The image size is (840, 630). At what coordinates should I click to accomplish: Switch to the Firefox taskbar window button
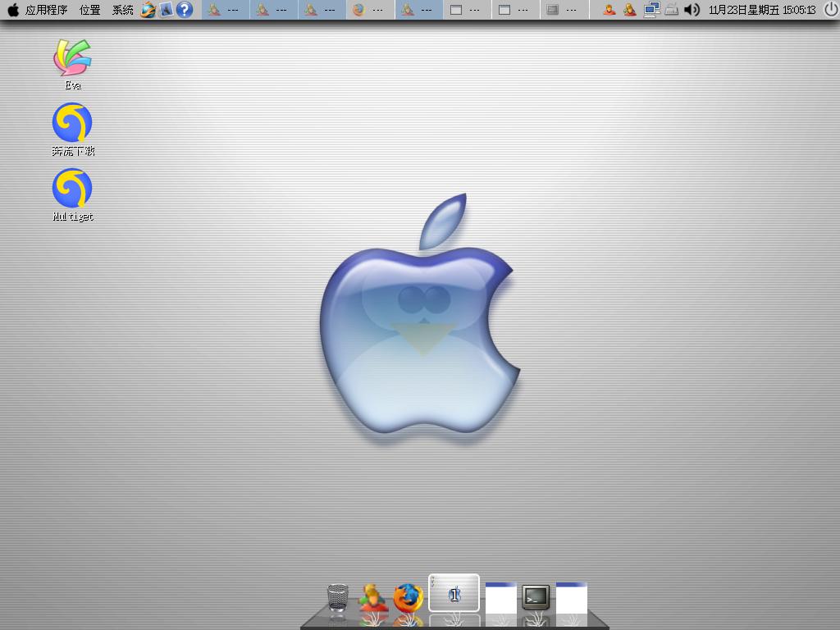pyautogui.click(x=370, y=10)
